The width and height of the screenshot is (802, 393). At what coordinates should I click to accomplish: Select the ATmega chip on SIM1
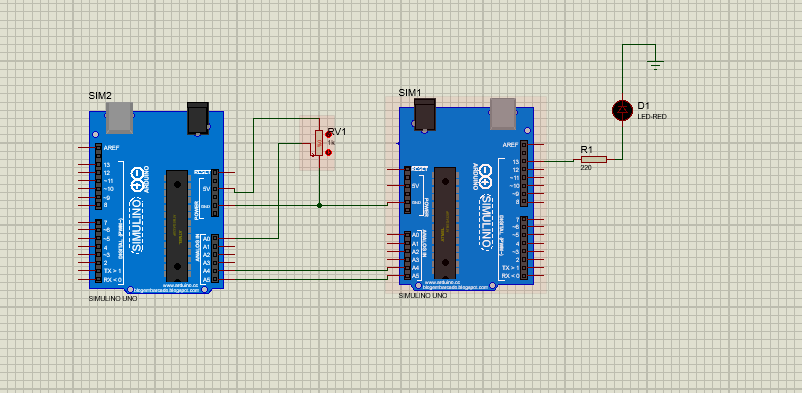click(x=444, y=222)
